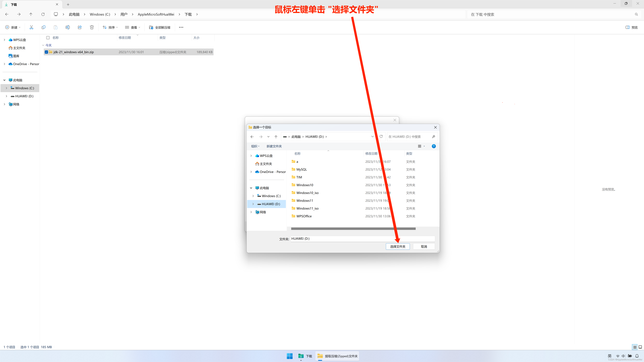Click the dialog's refresh icon
This screenshot has height=362, width=644.
point(381,136)
